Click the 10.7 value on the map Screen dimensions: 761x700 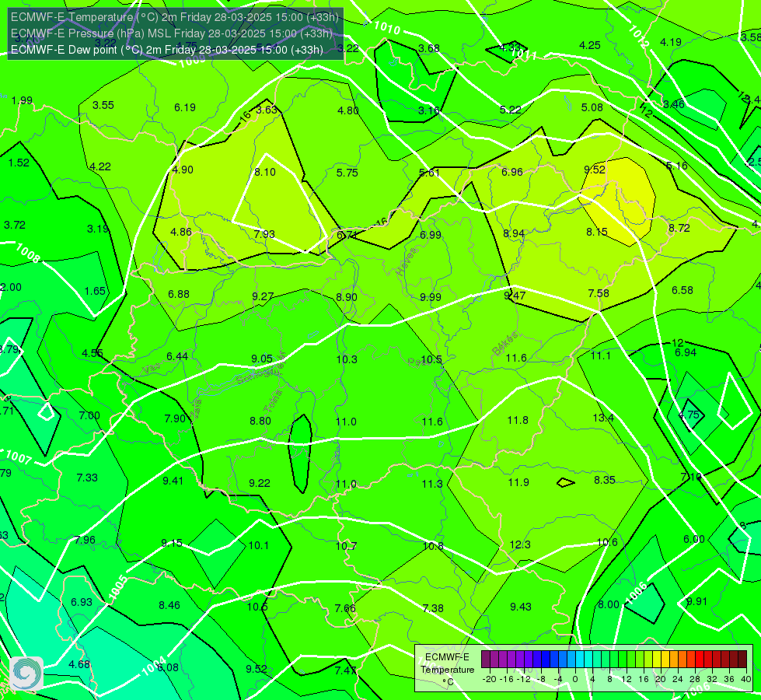click(x=346, y=546)
